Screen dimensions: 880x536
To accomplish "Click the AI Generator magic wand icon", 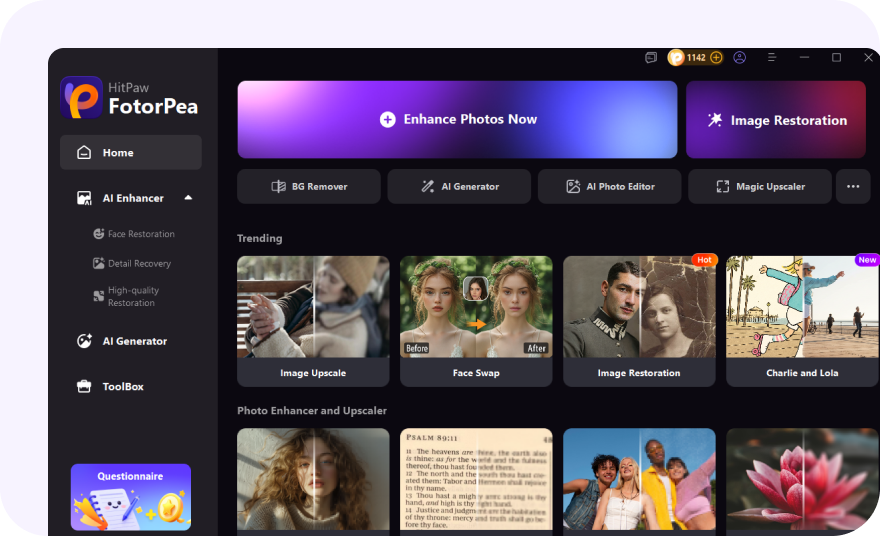I will click(428, 186).
